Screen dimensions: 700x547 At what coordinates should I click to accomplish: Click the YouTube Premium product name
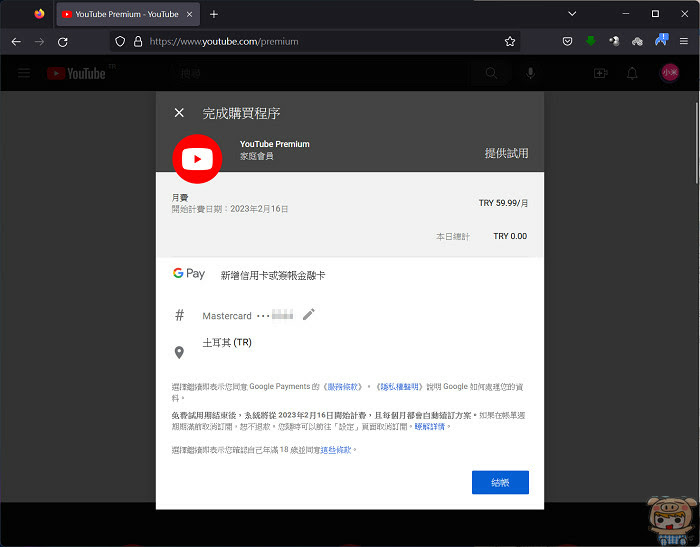click(275, 144)
